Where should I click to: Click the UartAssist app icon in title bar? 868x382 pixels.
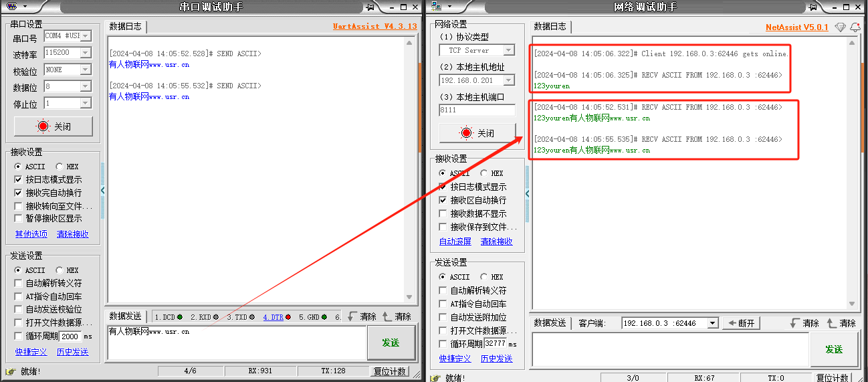pos(11,7)
